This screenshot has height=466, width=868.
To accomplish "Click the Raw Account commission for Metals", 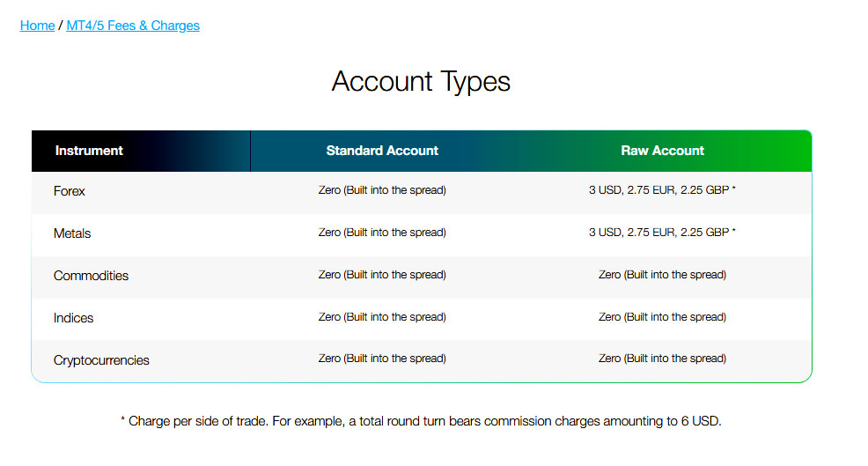I will tap(662, 233).
